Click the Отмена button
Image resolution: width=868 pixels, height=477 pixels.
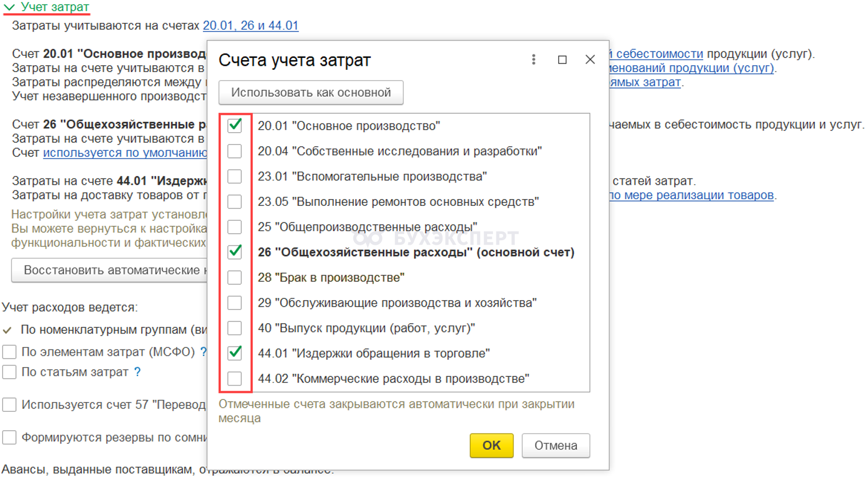556,446
